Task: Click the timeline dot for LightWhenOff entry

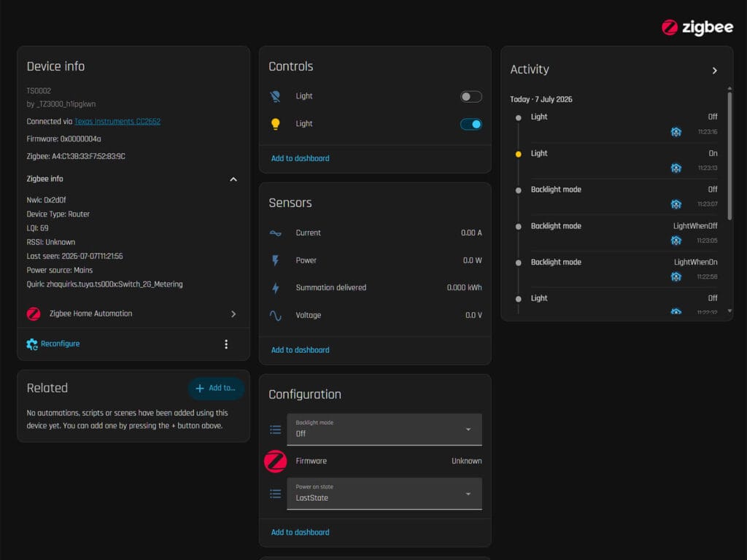Action: (519, 227)
